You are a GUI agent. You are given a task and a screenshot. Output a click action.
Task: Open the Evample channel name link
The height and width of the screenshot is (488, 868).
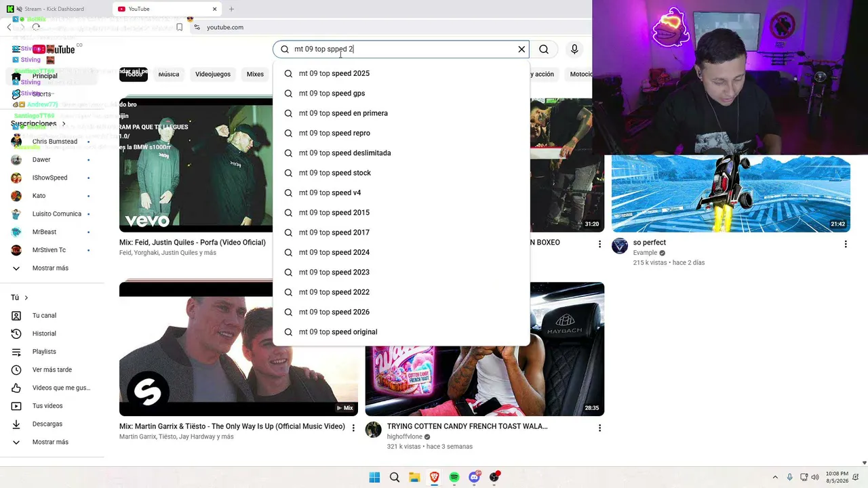click(645, 253)
